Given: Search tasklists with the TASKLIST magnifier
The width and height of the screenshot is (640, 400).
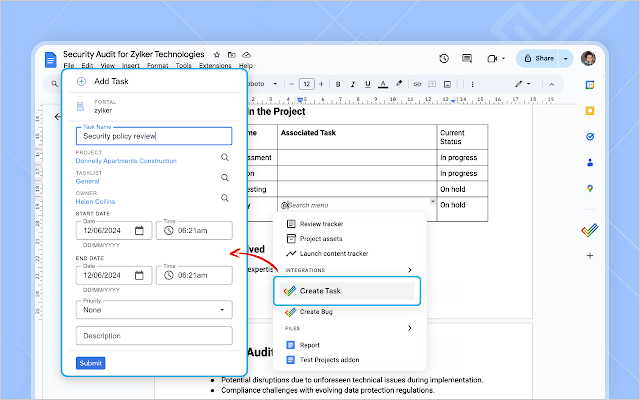Looking at the screenshot, I should (225, 178).
